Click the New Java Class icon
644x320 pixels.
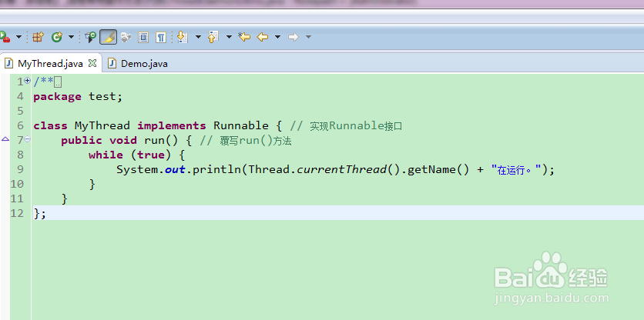click(x=57, y=38)
